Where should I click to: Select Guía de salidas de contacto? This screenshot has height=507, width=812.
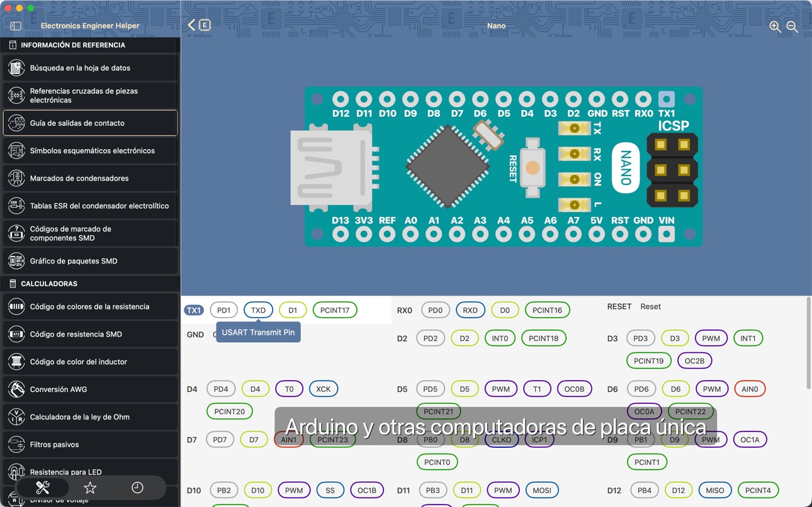[90, 123]
